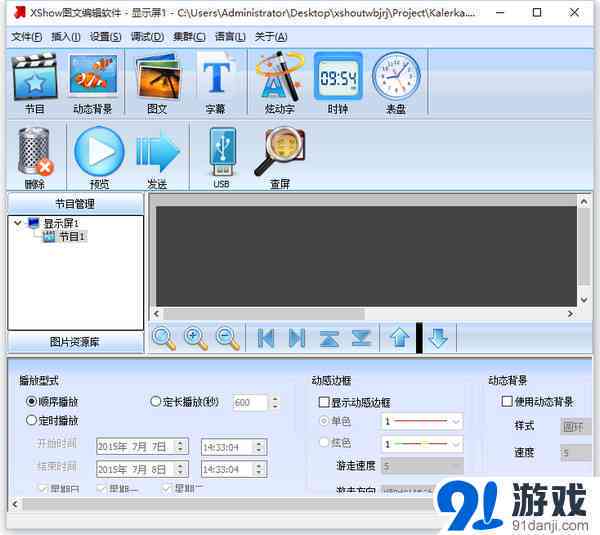
Task: Open the 设置(S) menu
Action: click(106, 37)
